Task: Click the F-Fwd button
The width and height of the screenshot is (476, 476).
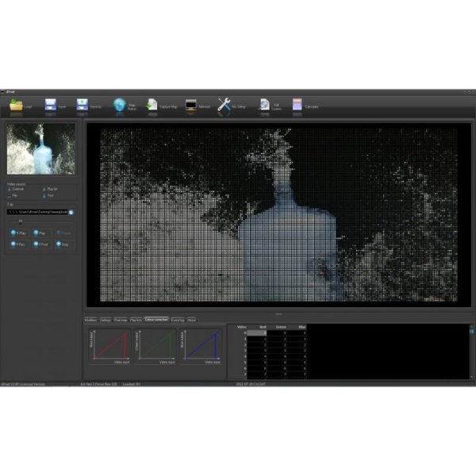Action: pos(40,244)
